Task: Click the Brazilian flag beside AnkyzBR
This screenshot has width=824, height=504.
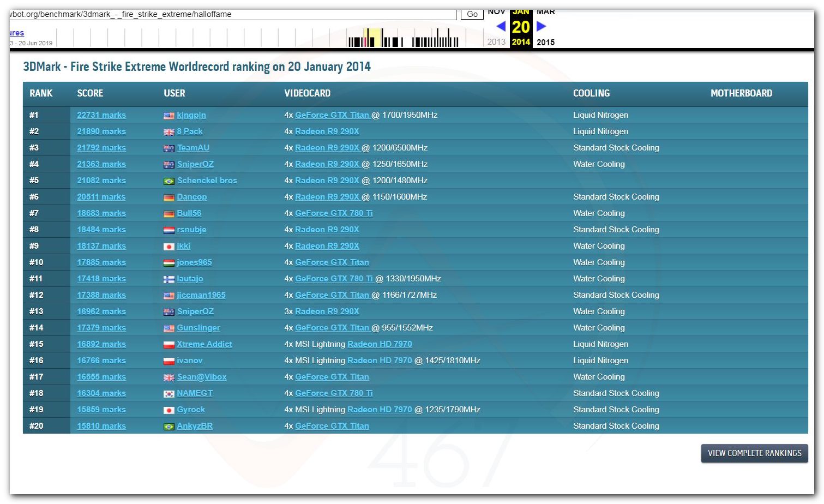Action: [169, 427]
